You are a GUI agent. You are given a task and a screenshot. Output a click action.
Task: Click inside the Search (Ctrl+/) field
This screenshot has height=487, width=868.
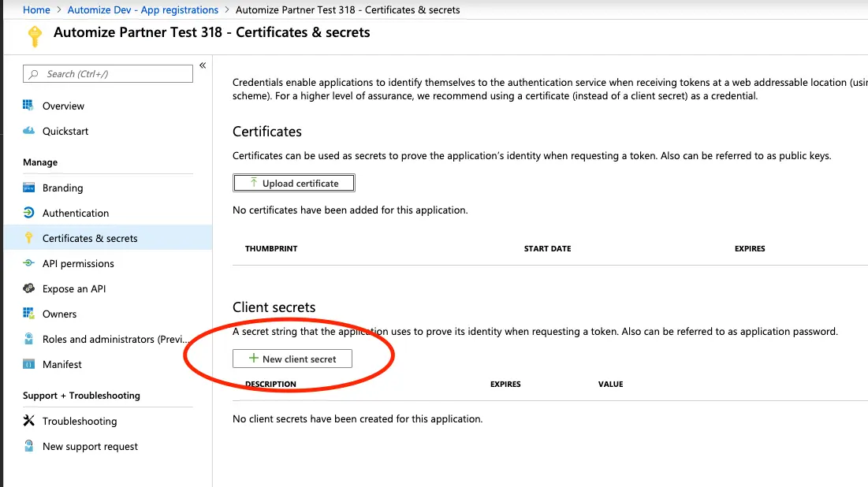[107, 73]
